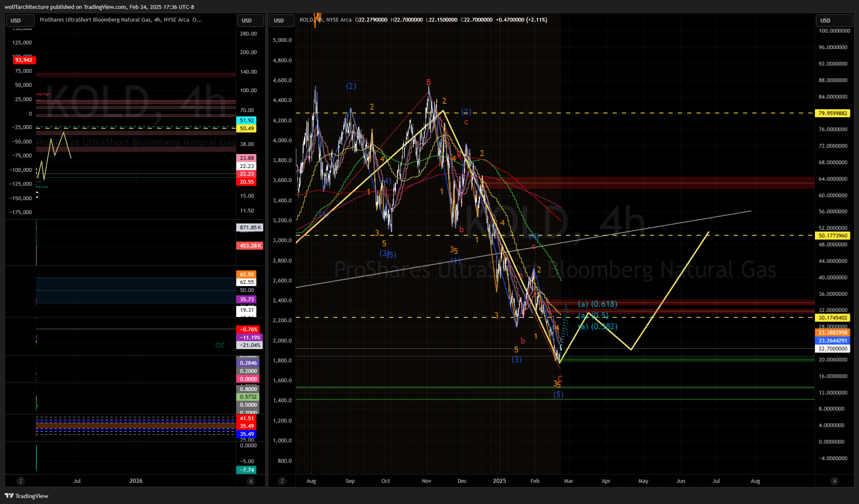Click the Nov label on main chart time axis
This screenshot has width=859, height=504.
pos(427,481)
